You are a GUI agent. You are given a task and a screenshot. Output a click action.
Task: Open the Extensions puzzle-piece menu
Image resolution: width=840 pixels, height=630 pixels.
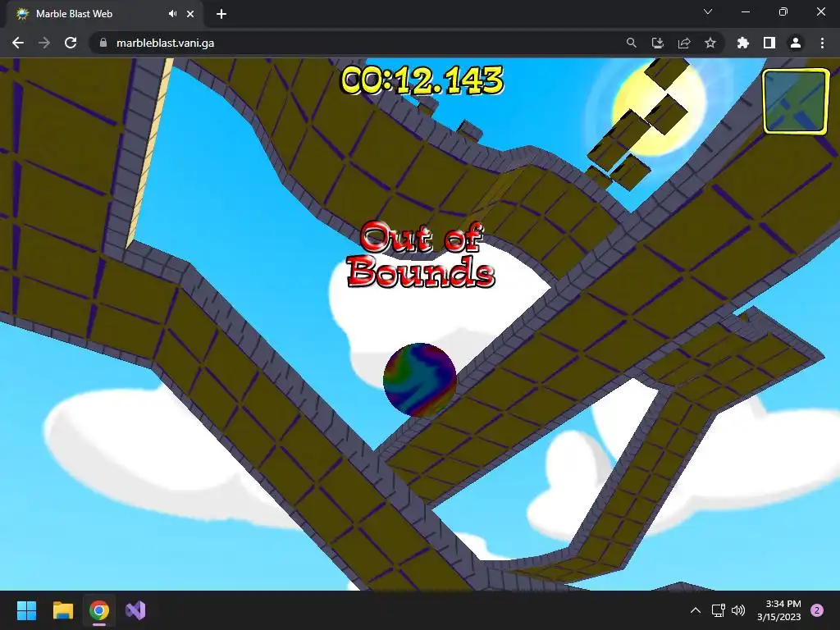coord(742,43)
